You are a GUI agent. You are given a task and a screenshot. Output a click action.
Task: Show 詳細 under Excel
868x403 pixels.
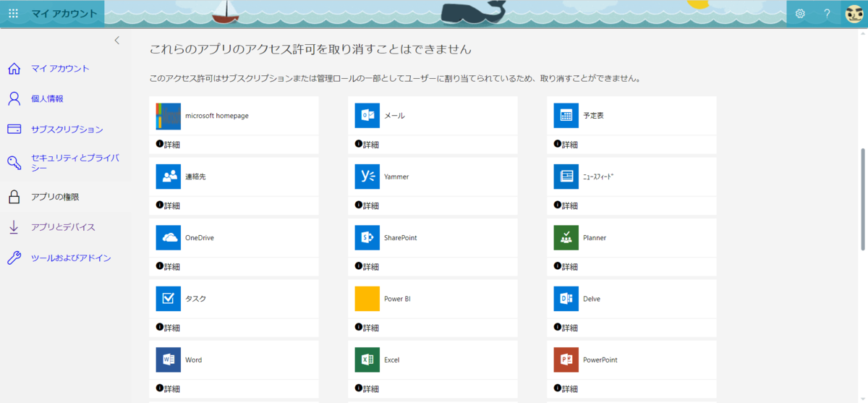coord(367,389)
